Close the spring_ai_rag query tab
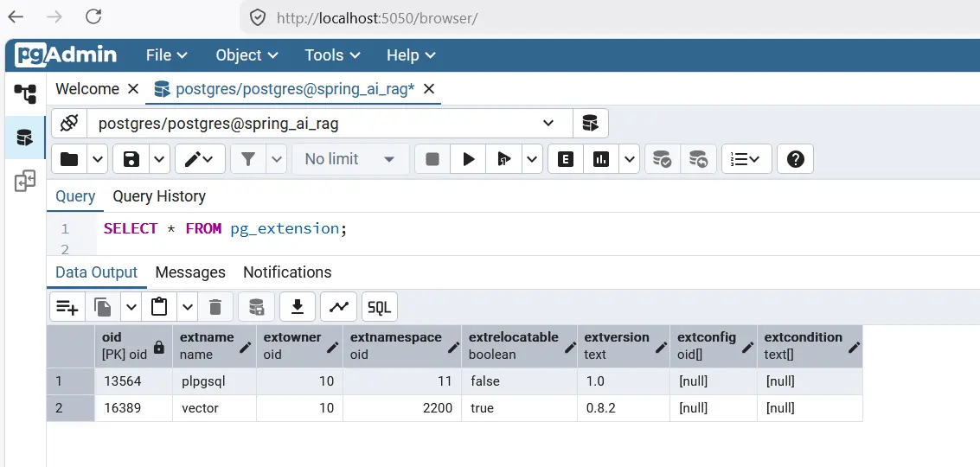 point(429,89)
